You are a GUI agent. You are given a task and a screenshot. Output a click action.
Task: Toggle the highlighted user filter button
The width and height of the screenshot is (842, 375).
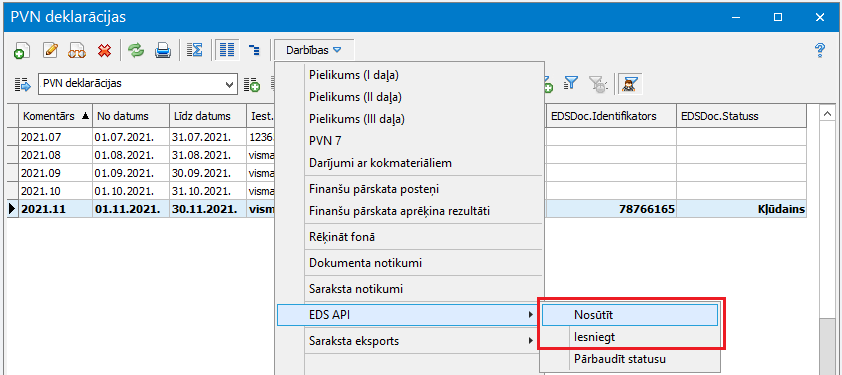[627, 83]
